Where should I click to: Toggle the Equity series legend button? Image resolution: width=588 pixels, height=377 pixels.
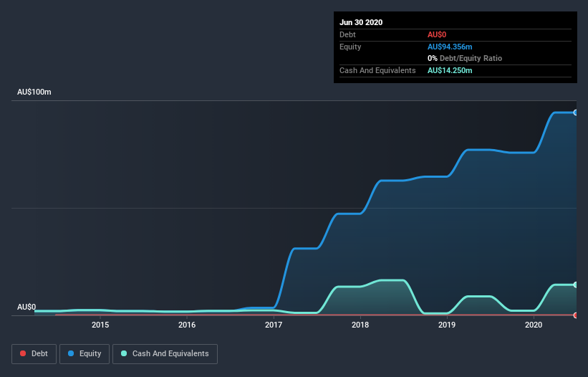[85, 354]
